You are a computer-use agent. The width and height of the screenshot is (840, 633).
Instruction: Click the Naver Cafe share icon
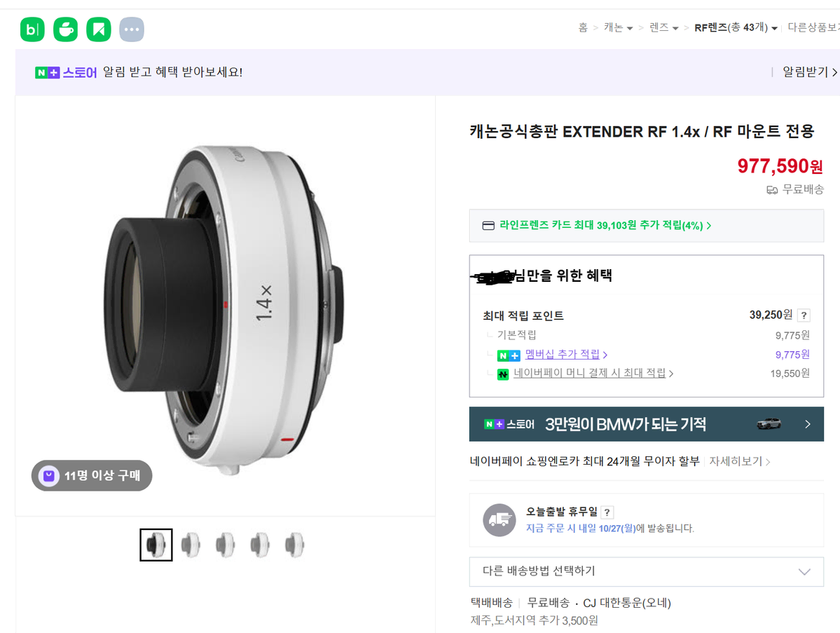point(66,29)
